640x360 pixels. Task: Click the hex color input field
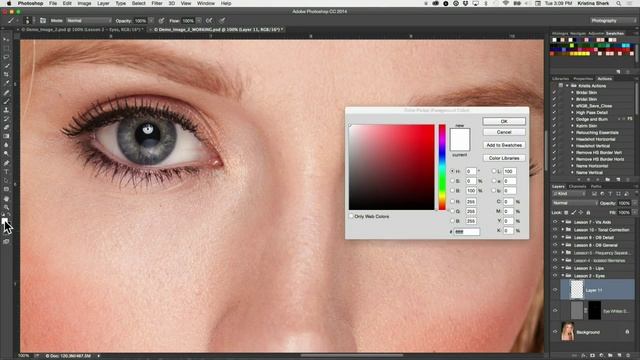click(467, 231)
